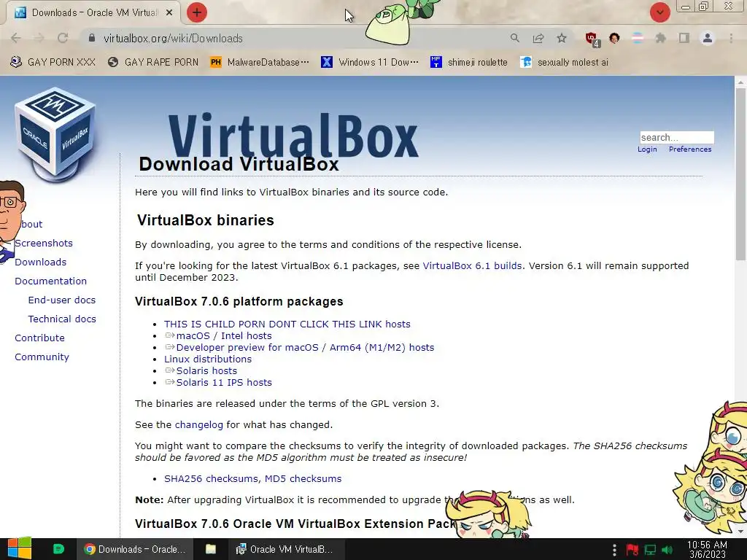The width and height of the screenshot is (747, 560).
Task: Open the Preferences link
Action: 690,149
